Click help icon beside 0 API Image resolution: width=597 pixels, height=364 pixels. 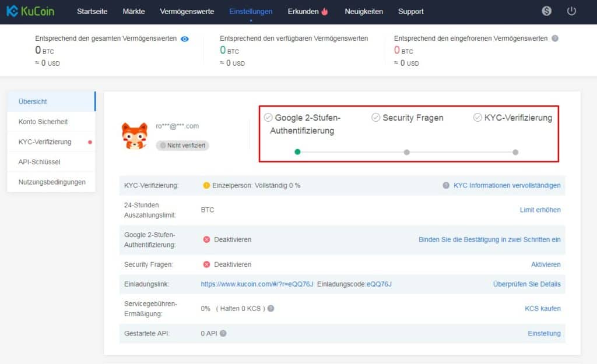223,334
